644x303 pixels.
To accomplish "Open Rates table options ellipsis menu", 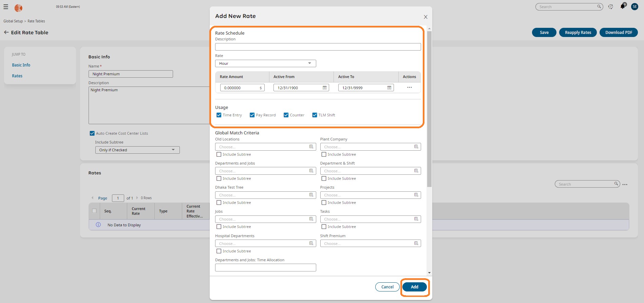I will pyautogui.click(x=625, y=184).
